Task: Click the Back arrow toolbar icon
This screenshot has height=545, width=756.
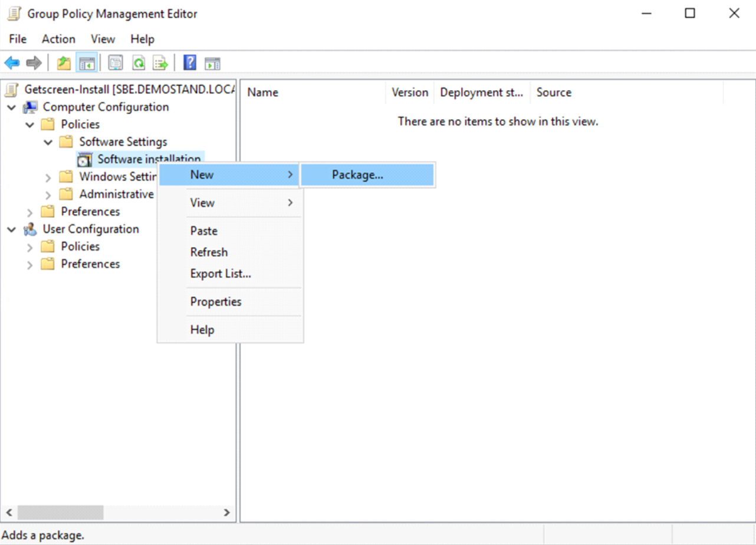Action: point(12,63)
